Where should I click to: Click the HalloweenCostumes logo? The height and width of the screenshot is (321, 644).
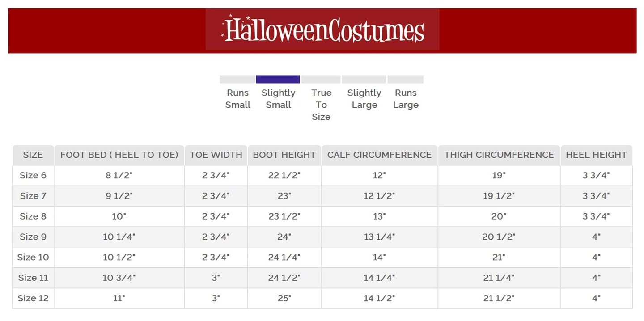tap(322, 30)
